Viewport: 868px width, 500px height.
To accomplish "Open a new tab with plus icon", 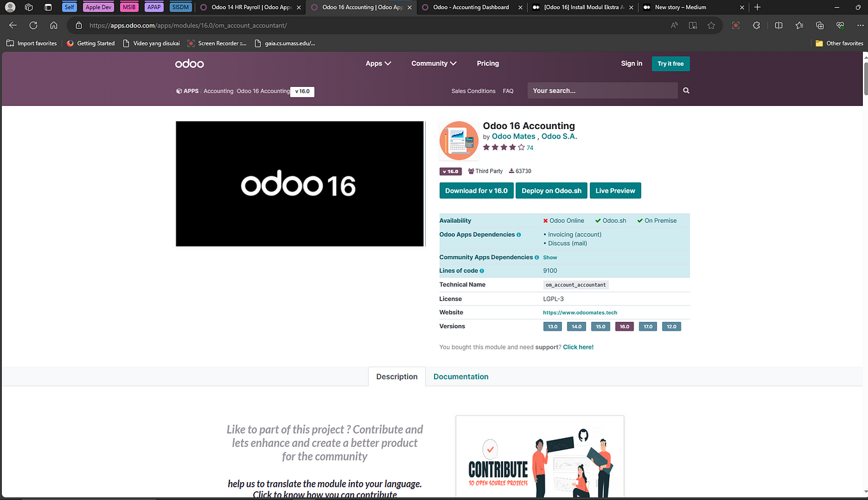I will (x=757, y=7).
